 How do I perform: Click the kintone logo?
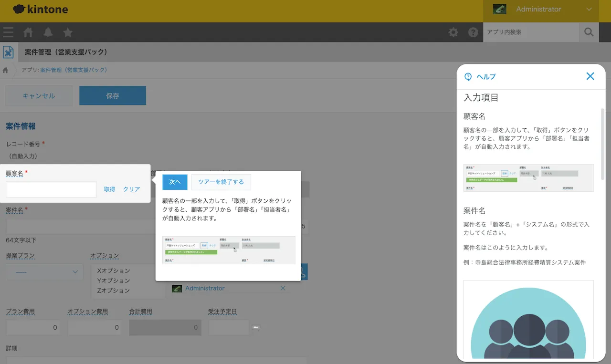click(40, 9)
